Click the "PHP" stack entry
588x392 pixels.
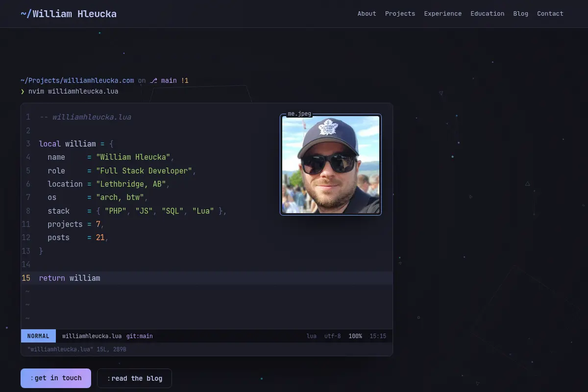(116, 211)
